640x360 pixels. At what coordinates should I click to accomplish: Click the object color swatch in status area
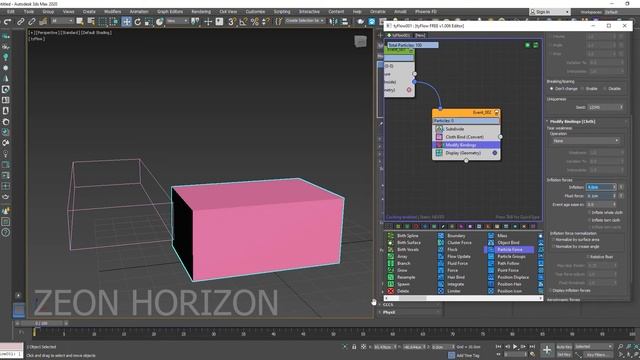[11, 347]
